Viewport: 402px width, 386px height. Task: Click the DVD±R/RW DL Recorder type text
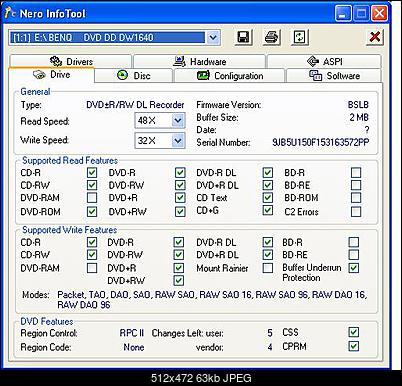click(135, 105)
